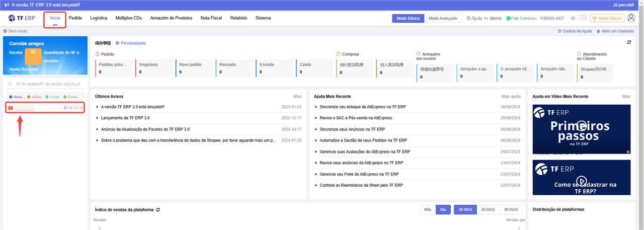The width and height of the screenshot is (644, 230).
Task: Open the Sistema menu
Action: (263, 18)
